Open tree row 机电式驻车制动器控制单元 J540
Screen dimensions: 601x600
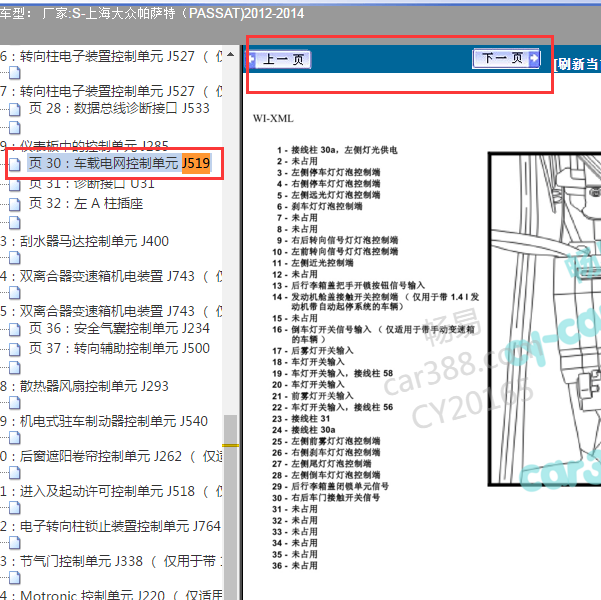coord(104,421)
